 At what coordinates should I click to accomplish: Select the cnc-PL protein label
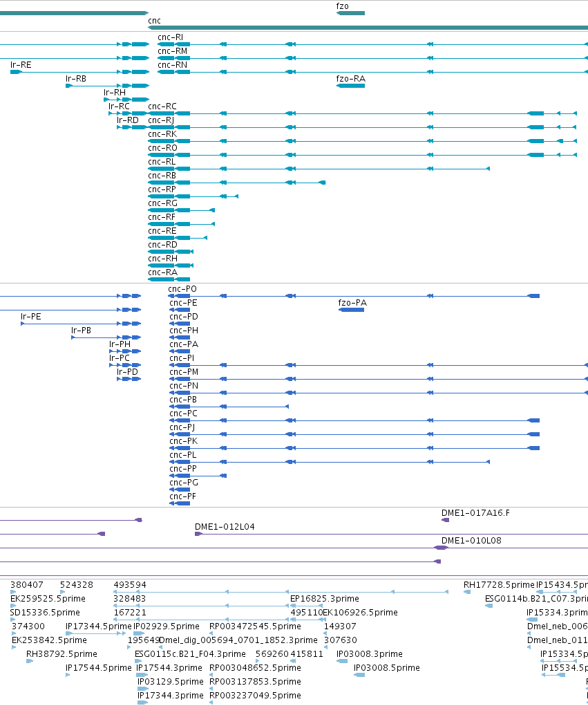coord(183,455)
